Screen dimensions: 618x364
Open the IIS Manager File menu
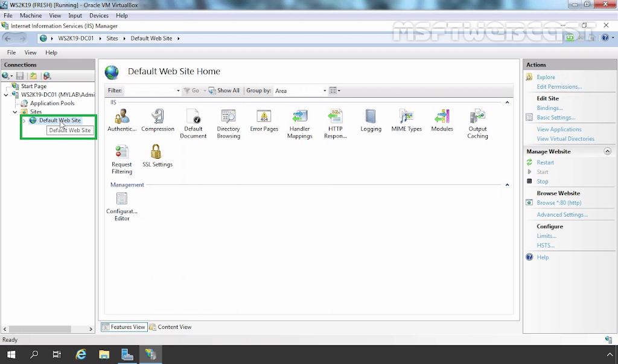tap(11, 53)
